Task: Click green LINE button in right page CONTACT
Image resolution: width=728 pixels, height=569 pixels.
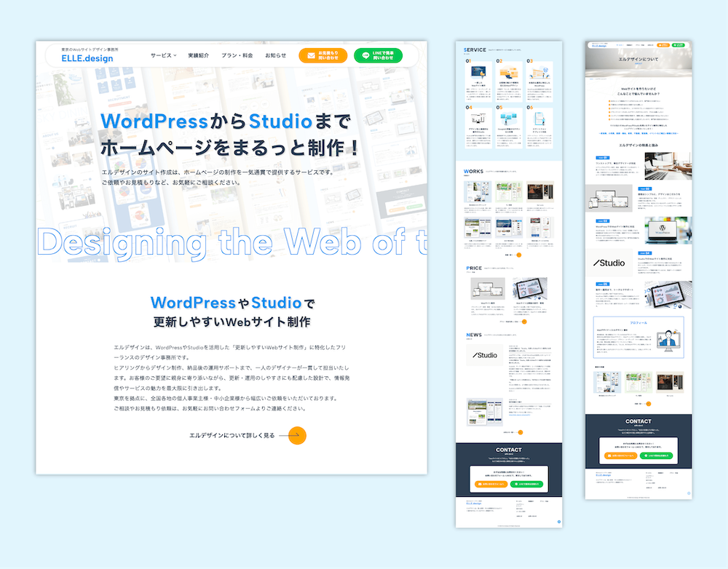Action: pos(656,455)
